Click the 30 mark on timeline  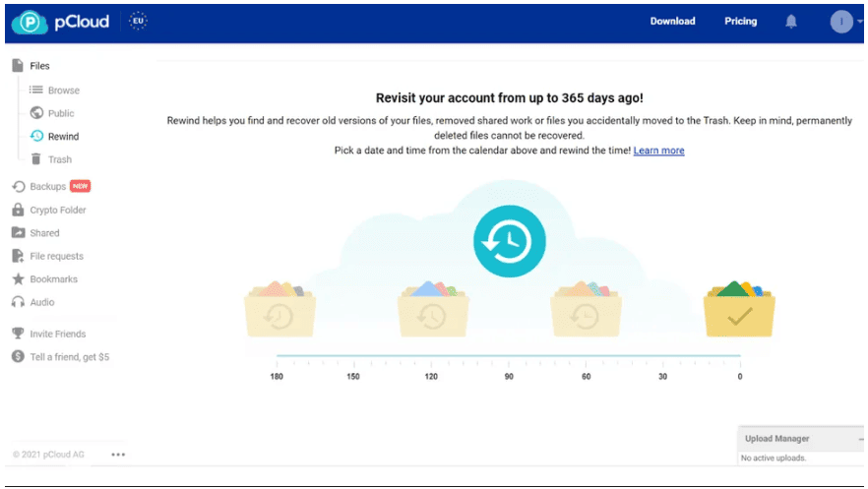[662, 376]
